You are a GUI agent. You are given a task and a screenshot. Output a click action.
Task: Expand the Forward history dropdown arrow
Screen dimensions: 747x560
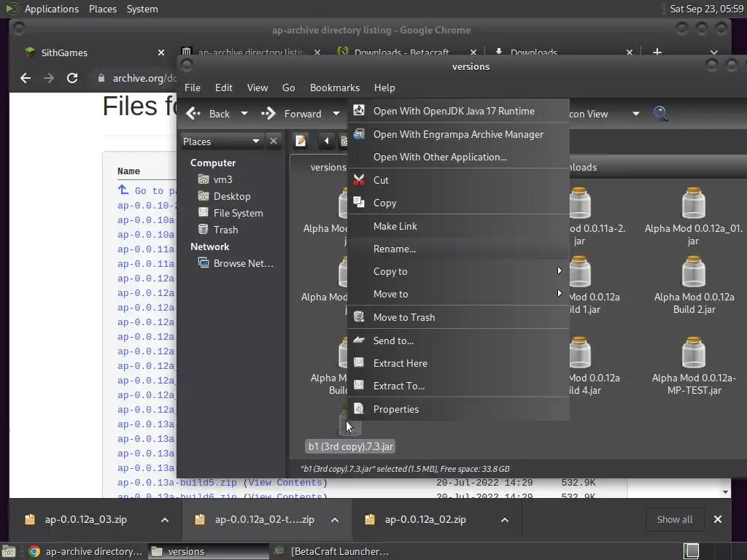click(x=336, y=114)
